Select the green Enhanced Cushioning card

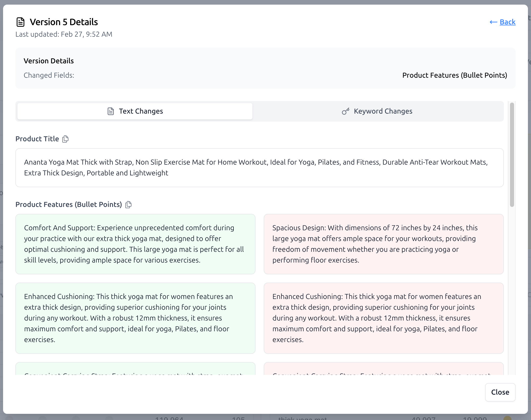coord(135,318)
